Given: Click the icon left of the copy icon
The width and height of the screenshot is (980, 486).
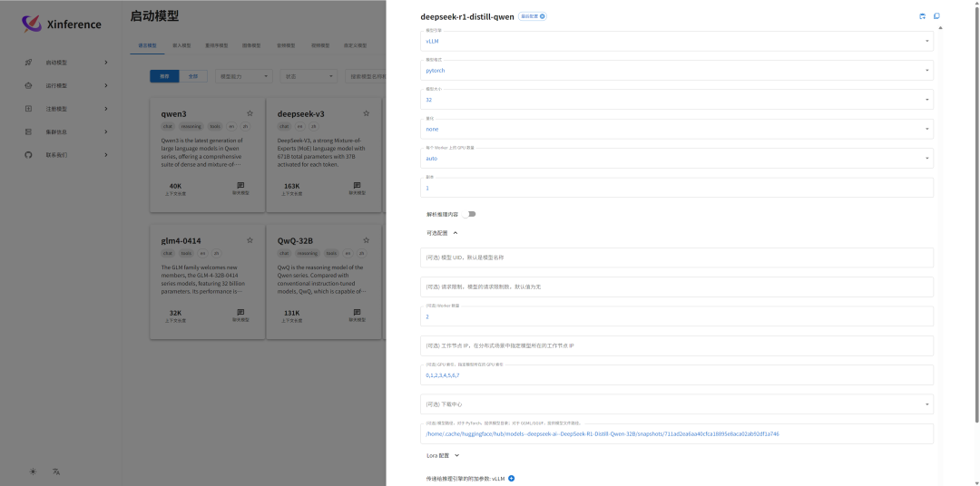Looking at the screenshot, I should pos(923,16).
